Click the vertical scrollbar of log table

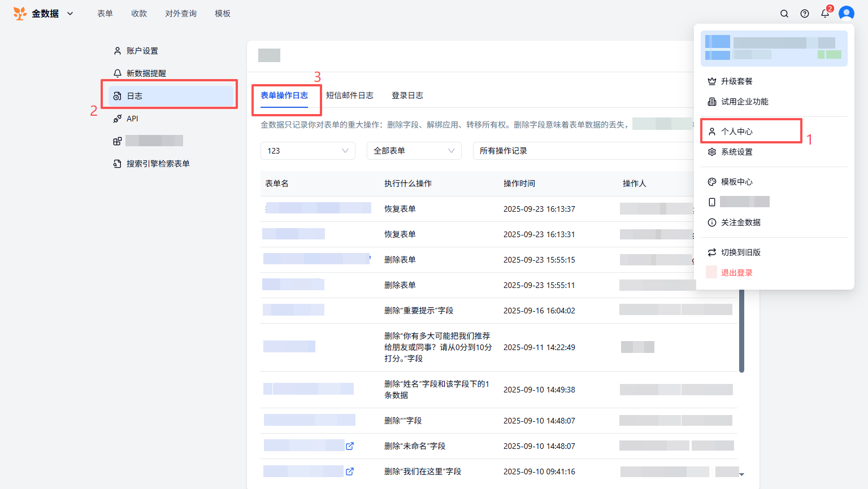coord(741,333)
